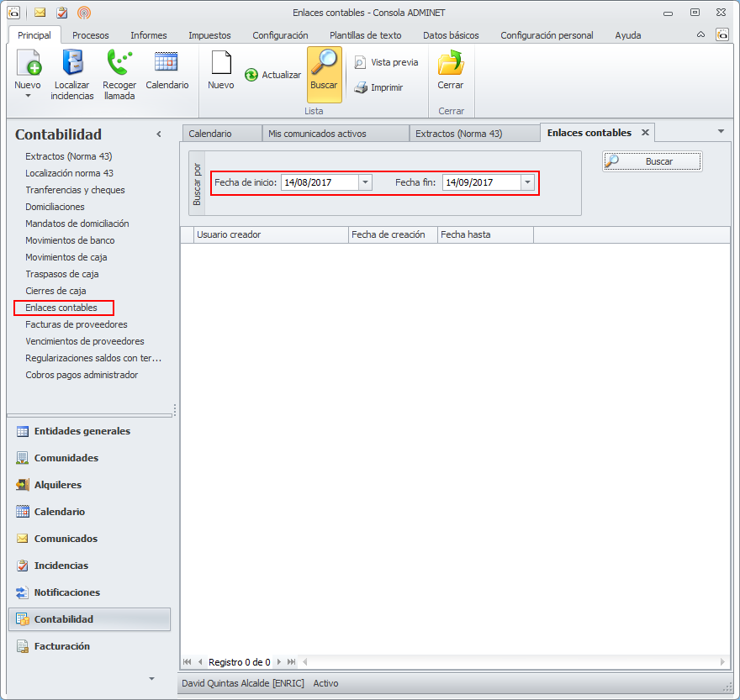740x700 pixels.
Task: Go to first record navigator button
Action: coord(188,662)
